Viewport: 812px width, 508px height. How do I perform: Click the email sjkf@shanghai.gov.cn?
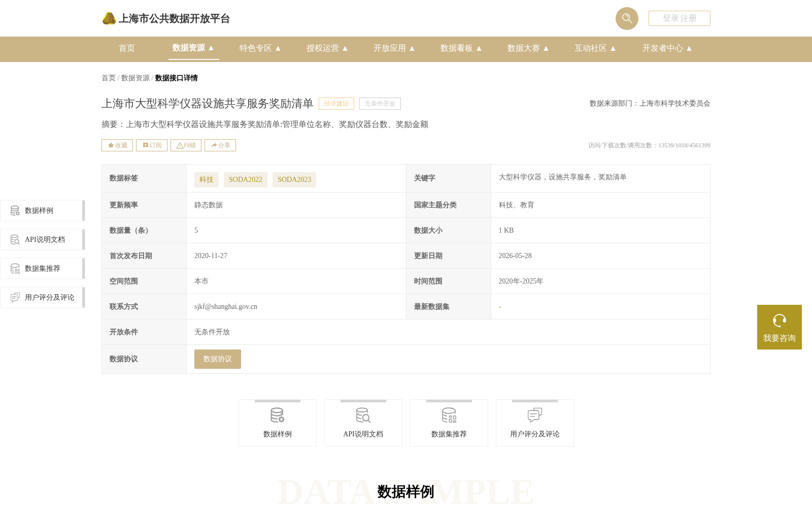tap(226, 307)
